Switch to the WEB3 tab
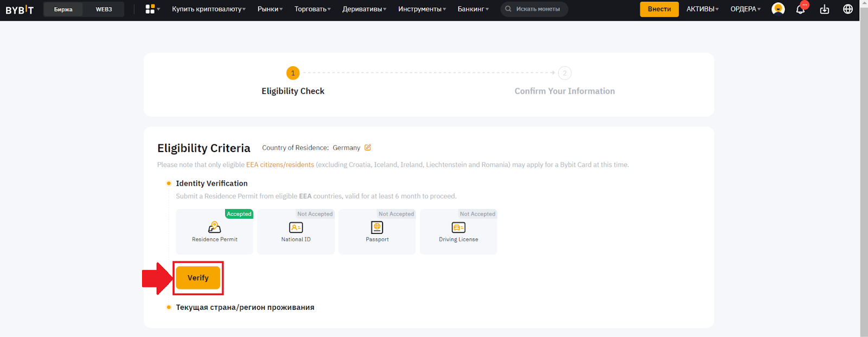This screenshot has height=337, width=868. pos(104,9)
